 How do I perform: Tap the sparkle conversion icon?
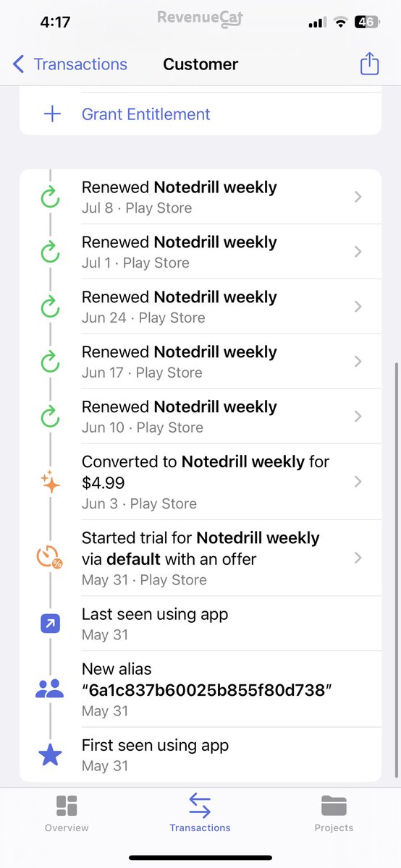[50, 482]
